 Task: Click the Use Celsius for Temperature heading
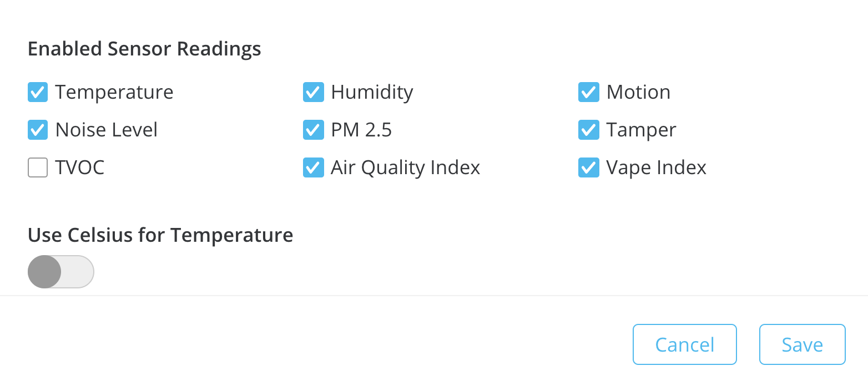click(x=160, y=235)
